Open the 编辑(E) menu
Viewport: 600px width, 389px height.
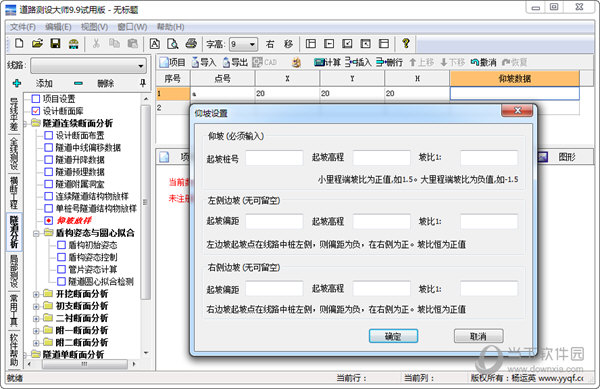(58, 27)
